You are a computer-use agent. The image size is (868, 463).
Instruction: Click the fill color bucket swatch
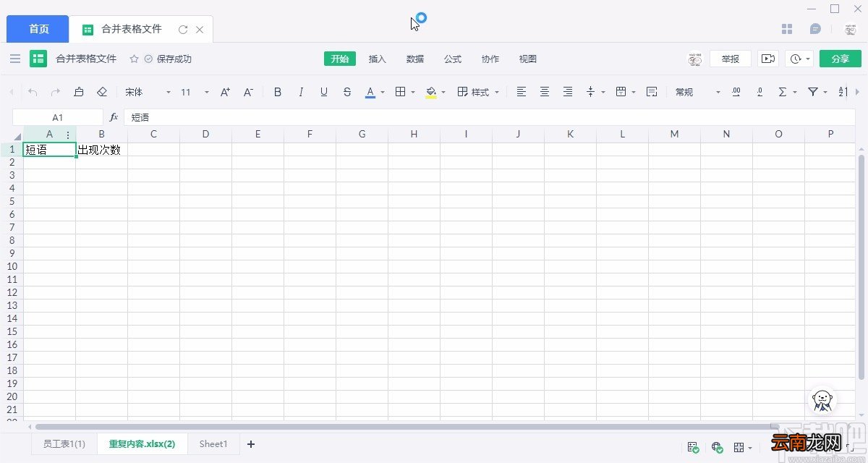(x=431, y=92)
